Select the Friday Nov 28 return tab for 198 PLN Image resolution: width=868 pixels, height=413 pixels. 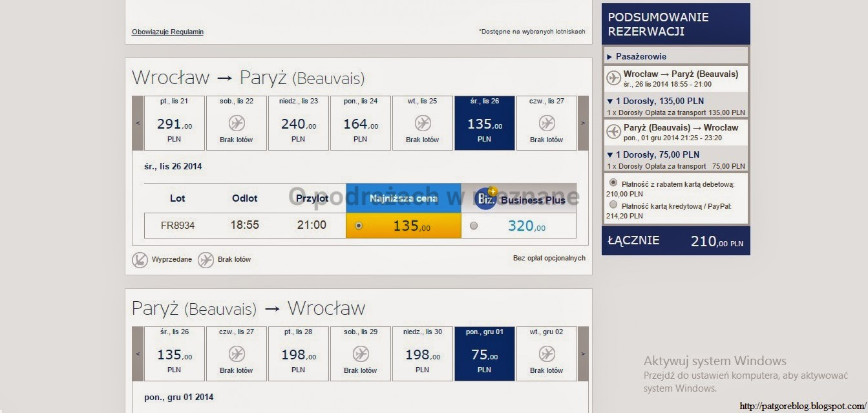[x=298, y=354]
